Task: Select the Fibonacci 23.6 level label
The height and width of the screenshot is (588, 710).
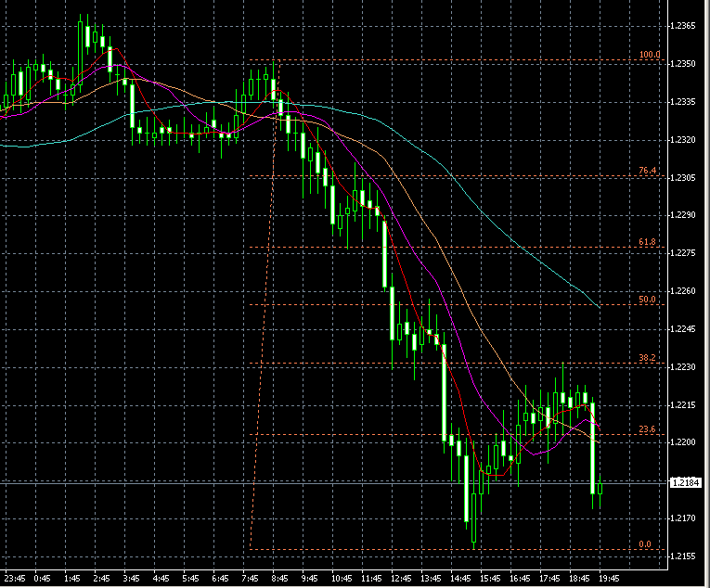Action: coord(647,428)
